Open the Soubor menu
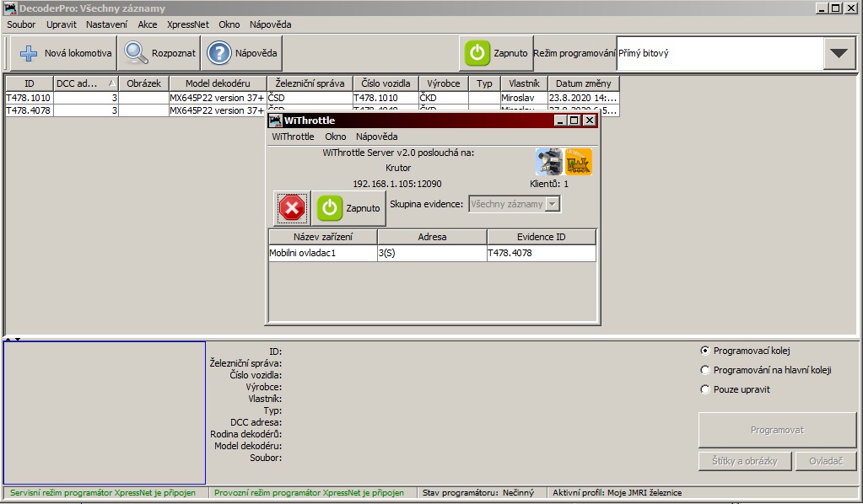 [21, 24]
